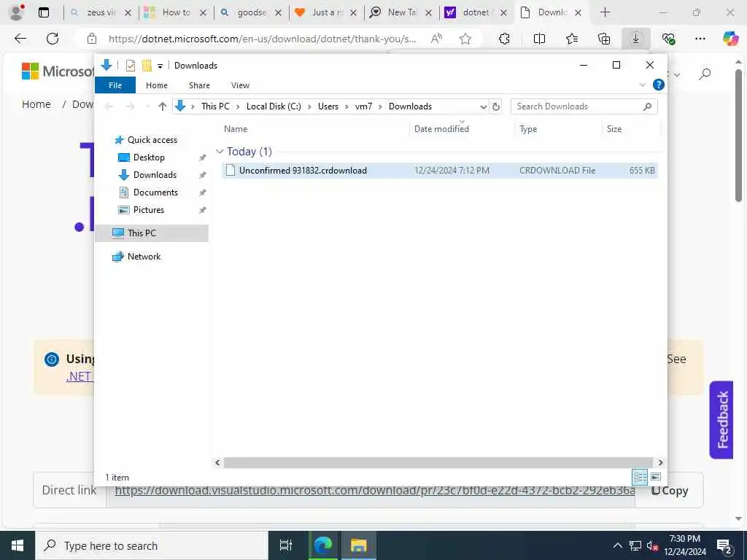Open Edge profile avatar

tap(17, 12)
